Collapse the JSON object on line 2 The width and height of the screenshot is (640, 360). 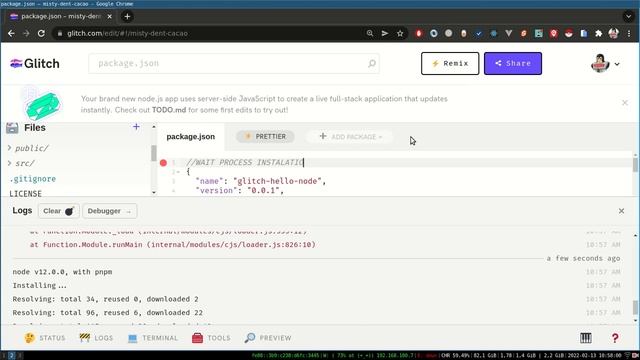coord(178,172)
